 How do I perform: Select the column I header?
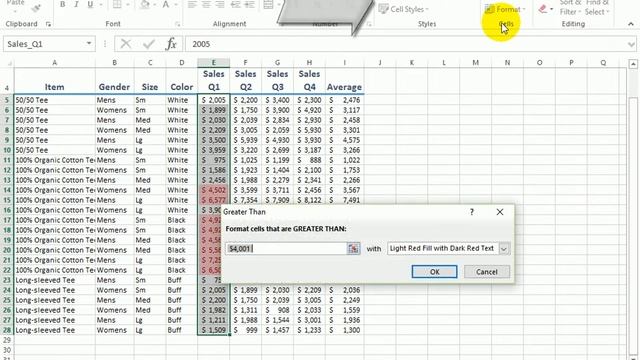pos(344,62)
